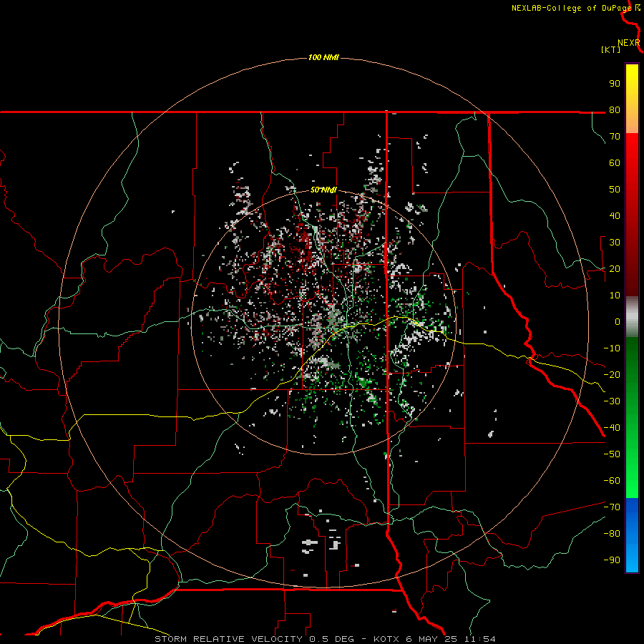This screenshot has height=644, width=644.
Task: Pick the bright green segment near -60 on the color bar
Action: tap(632, 484)
